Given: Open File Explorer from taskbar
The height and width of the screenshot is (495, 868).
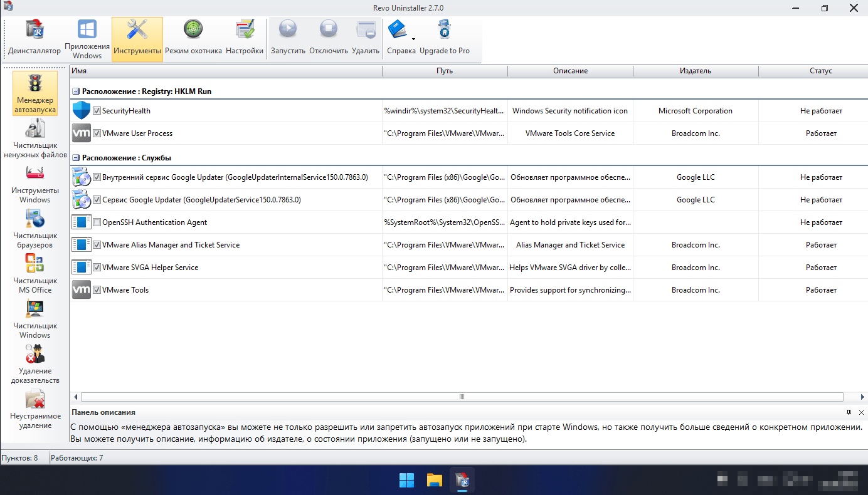Looking at the screenshot, I should point(434,481).
